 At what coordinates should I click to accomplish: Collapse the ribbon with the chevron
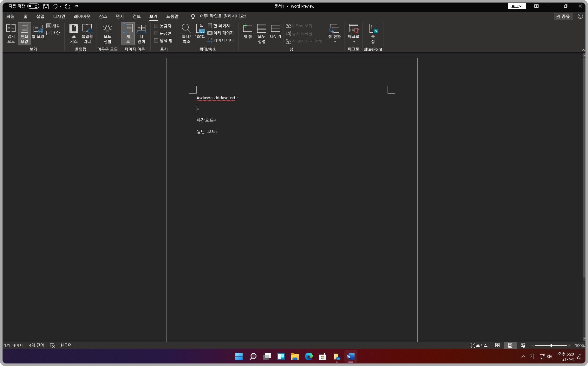583,50
